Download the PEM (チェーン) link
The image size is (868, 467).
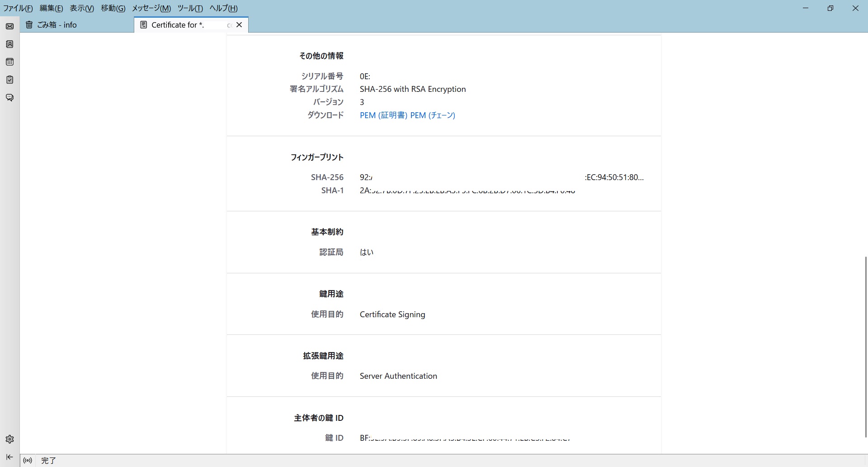click(x=433, y=115)
